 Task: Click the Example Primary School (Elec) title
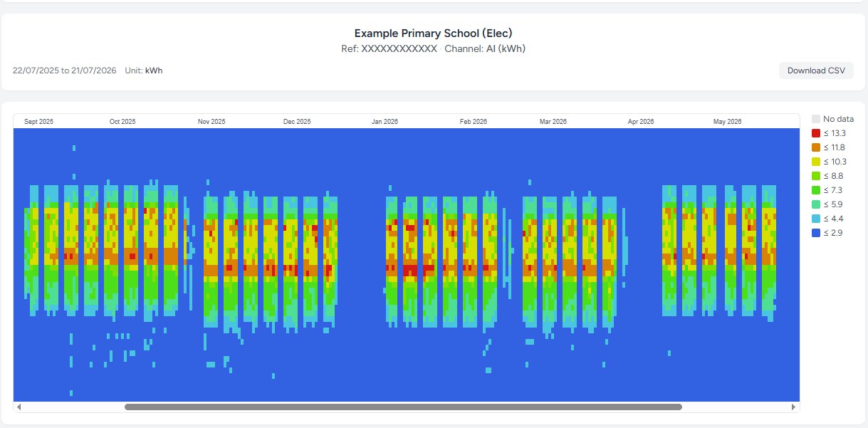click(x=434, y=33)
